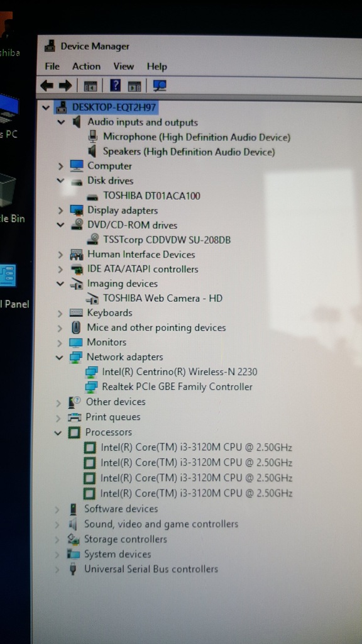
Task: Collapse the DVD/CD-ROM drives chevron
Action: [61, 225]
